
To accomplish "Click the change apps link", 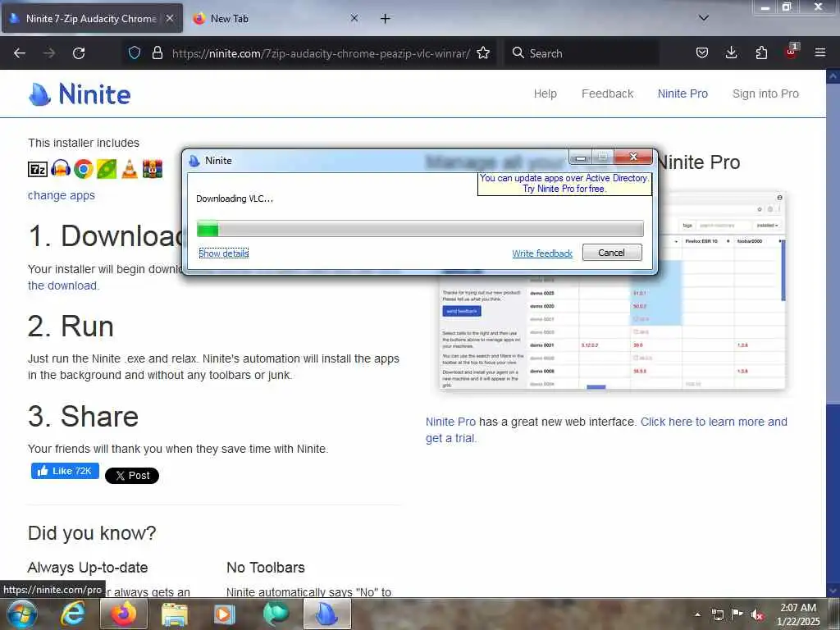I will click(x=61, y=195).
